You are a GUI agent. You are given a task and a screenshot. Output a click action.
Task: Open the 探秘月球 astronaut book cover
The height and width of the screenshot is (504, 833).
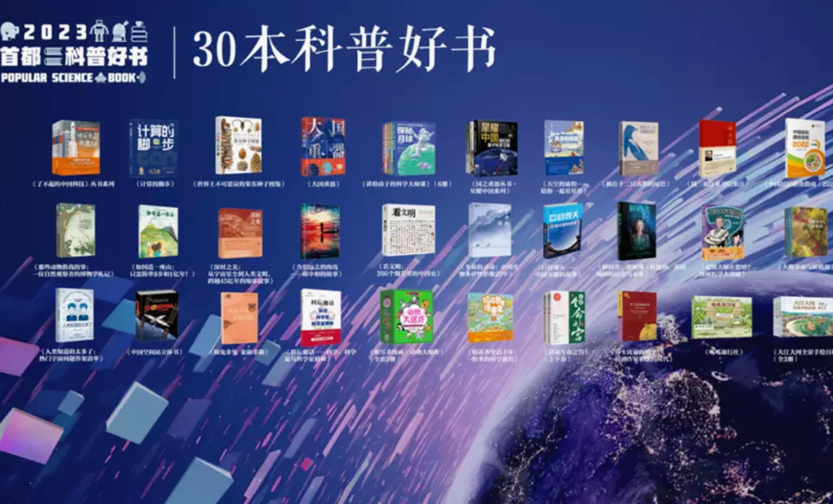(x=409, y=149)
